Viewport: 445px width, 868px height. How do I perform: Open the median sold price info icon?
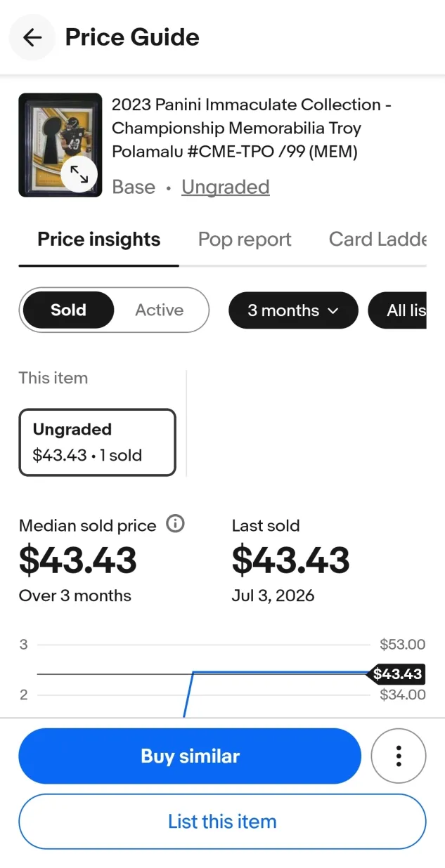point(175,524)
